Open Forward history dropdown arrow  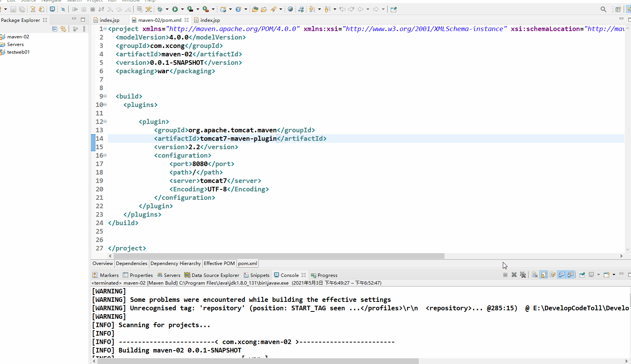pyautogui.click(x=383, y=9)
